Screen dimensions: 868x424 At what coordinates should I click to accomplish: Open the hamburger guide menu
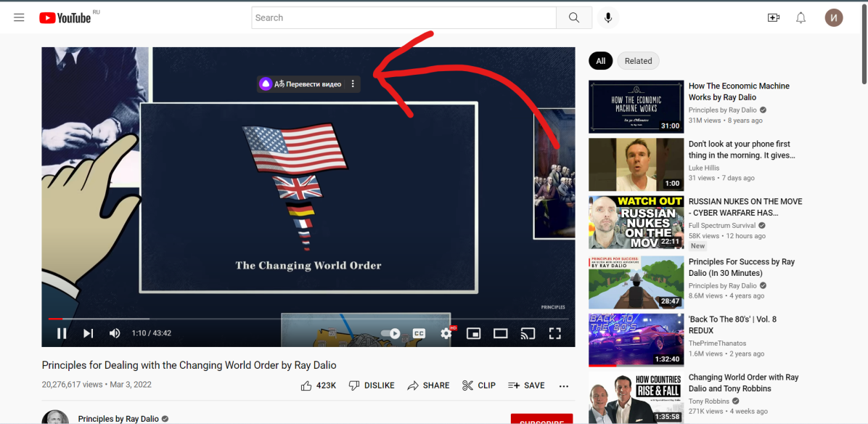pos(19,17)
